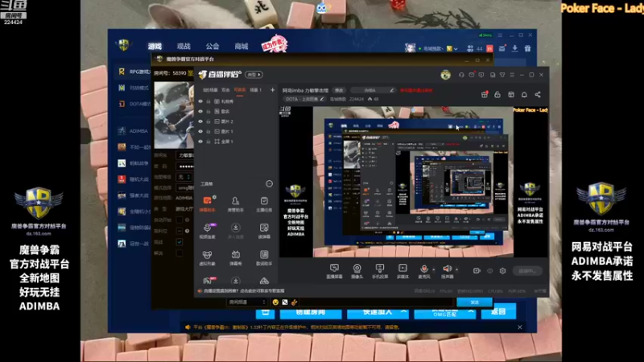Open stream settings gear icon
This screenshot has height=362, width=644.
pos(502,271)
